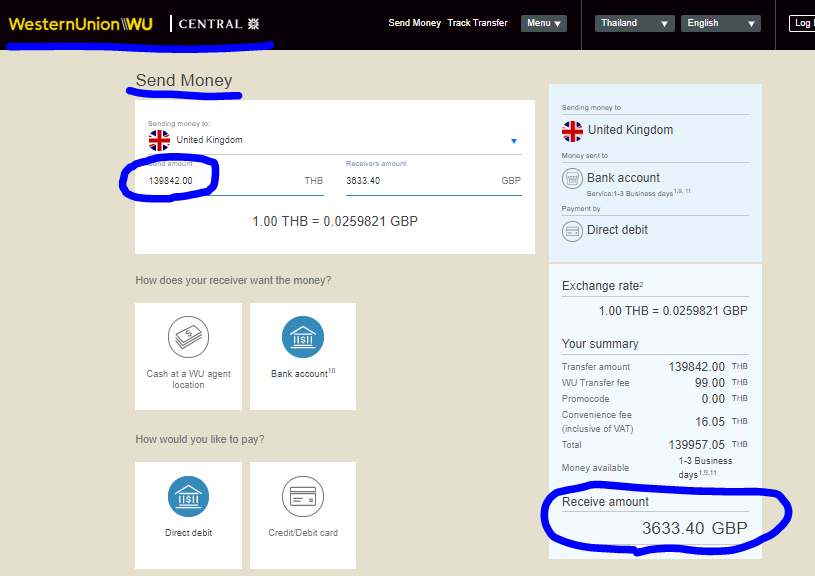Open the Thailand country dropdown
Screen dimensions: 815x576
[635, 23]
